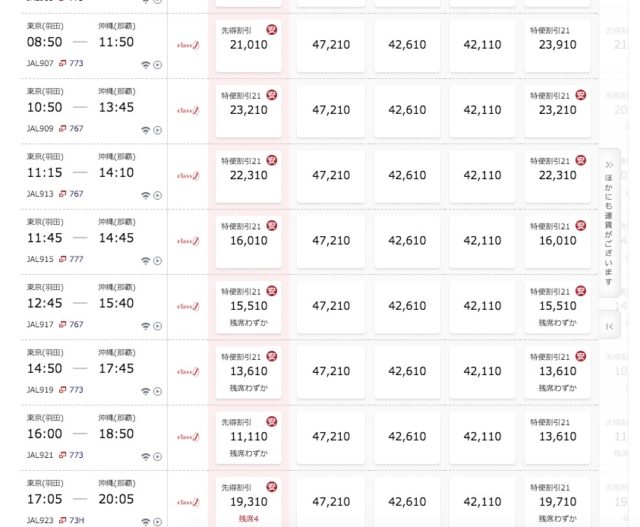Select the 21,010 fare for the 08:50 flight
The width and height of the screenshot is (640, 527).
[x=249, y=45]
